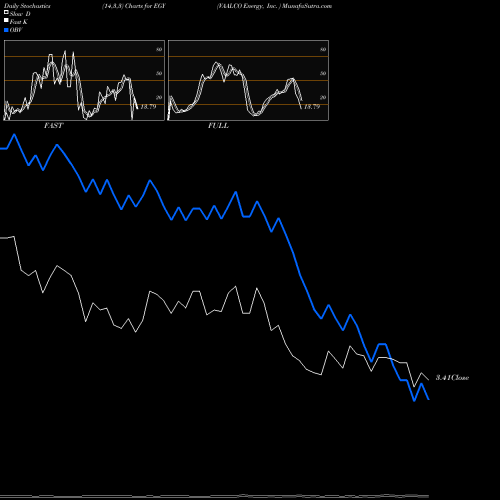Open the MunafaSutra.com label

click(x=307, y=6)
